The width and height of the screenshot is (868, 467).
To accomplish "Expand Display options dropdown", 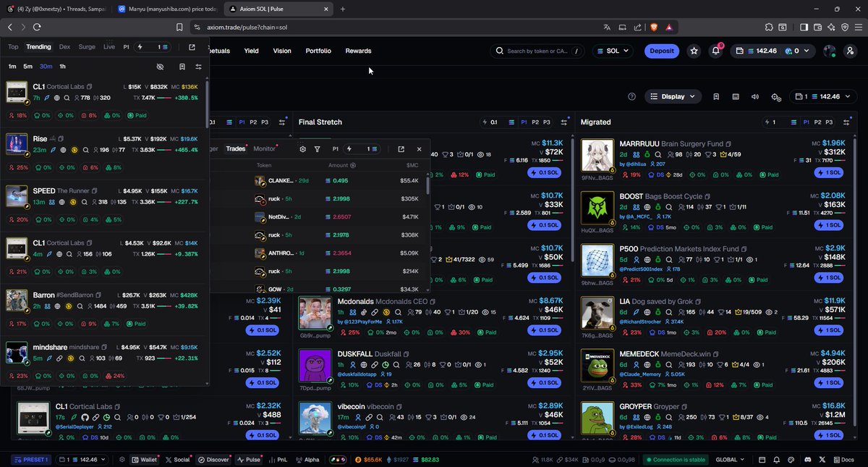I will 673,96.
